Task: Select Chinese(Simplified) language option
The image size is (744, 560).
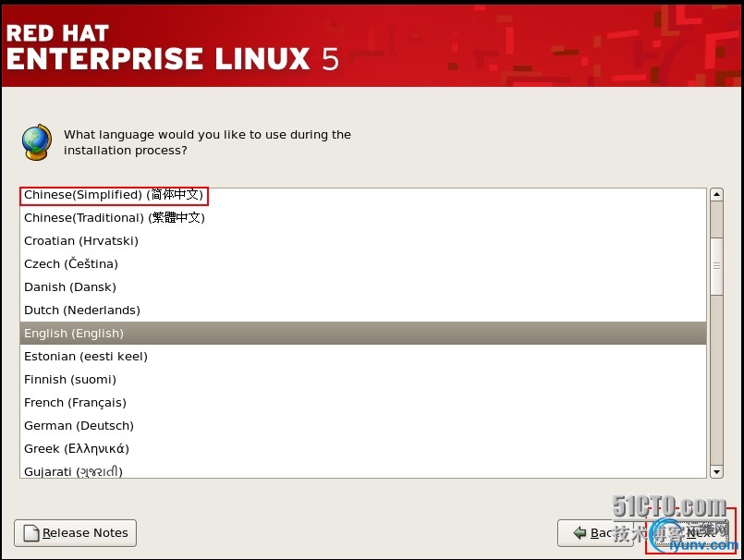Action: click(363, 195)
